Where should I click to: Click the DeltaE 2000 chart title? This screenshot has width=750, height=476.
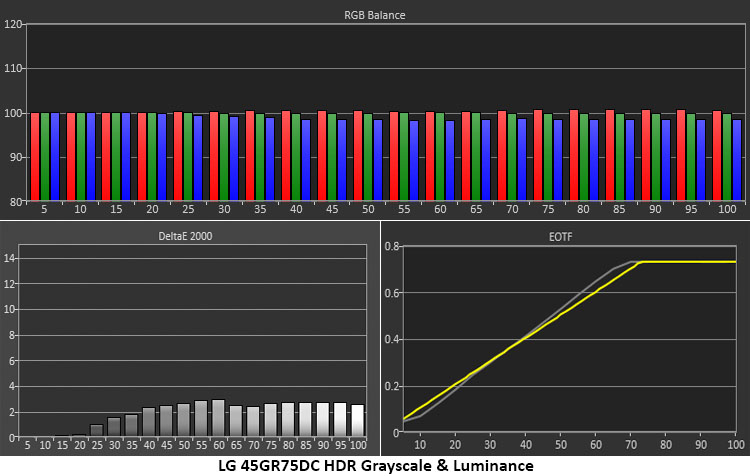point(185,236)
